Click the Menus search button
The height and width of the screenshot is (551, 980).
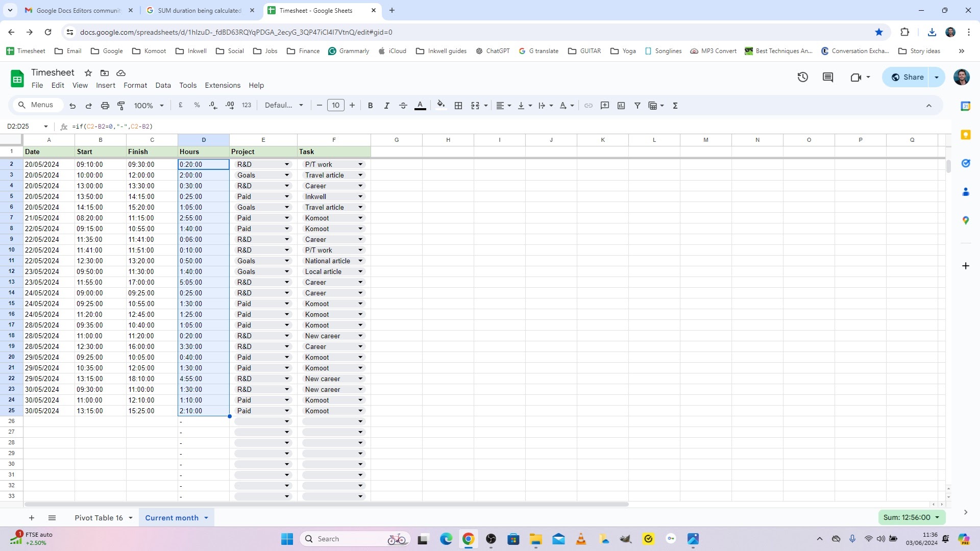(36, 105)
